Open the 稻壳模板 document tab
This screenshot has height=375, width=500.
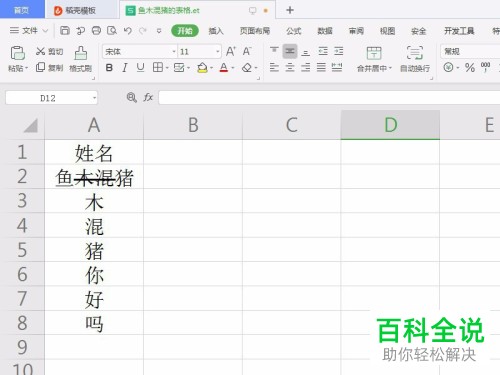tap(81, 11)
